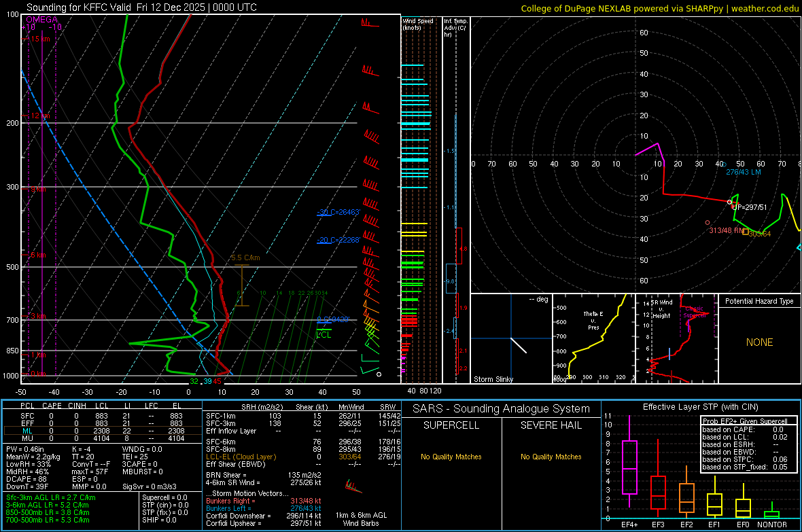Click the "SigSvr = 0 m3/s3" value
This screenshot has width=802, height=532.
[x=150, y=487]
